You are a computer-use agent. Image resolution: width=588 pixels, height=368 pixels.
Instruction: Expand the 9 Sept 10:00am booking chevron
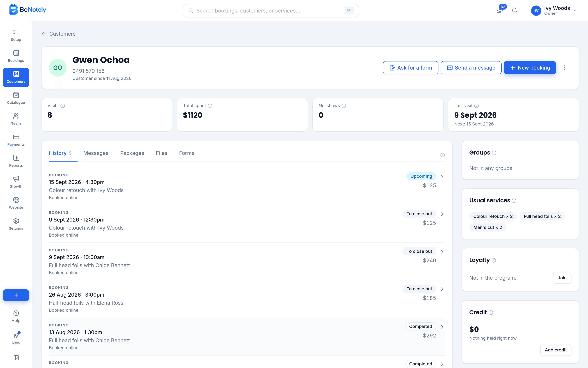(442, 251)
